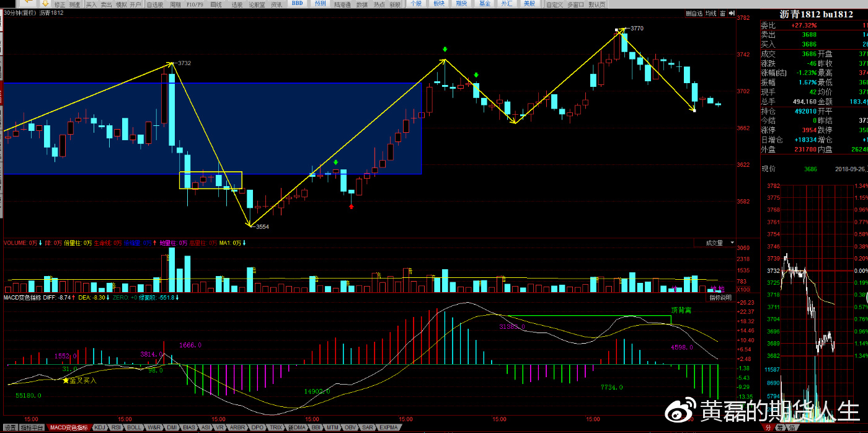
Task: Click the BBD toolbar button
Action: 298,4
